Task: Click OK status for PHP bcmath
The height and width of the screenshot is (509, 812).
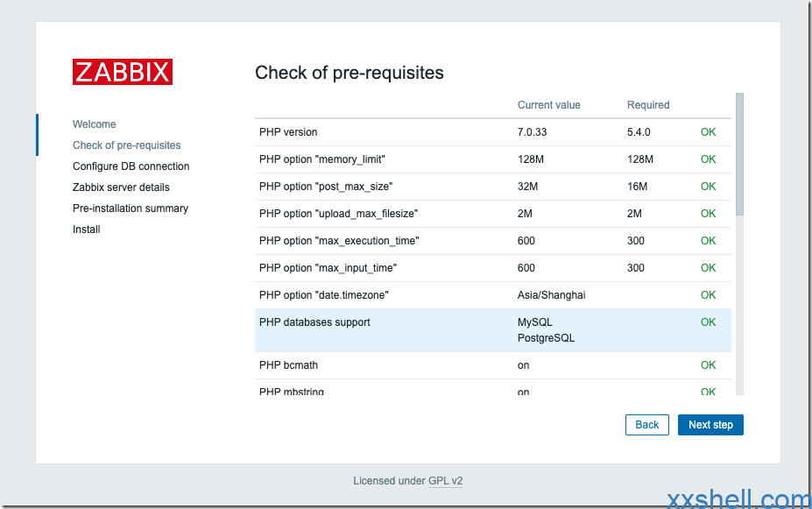Action: (x=708, y=365)
